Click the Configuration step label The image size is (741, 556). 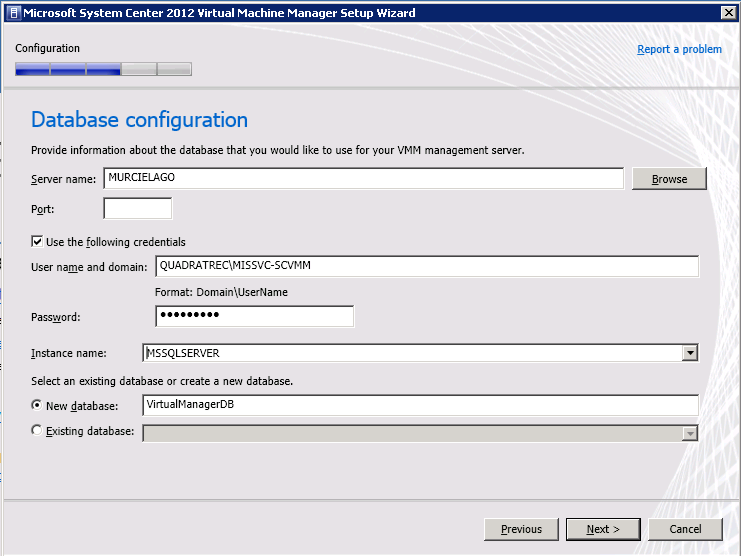tap(47, 48)
